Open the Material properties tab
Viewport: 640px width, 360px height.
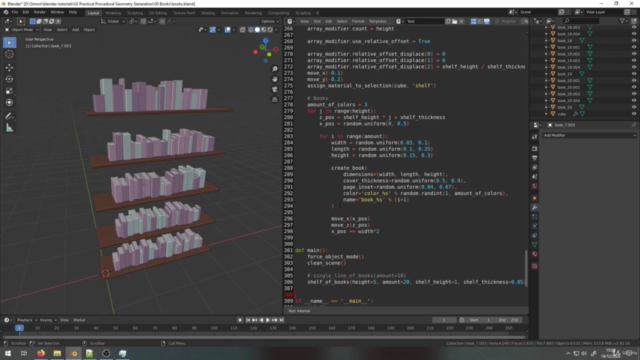click(535, 254)
